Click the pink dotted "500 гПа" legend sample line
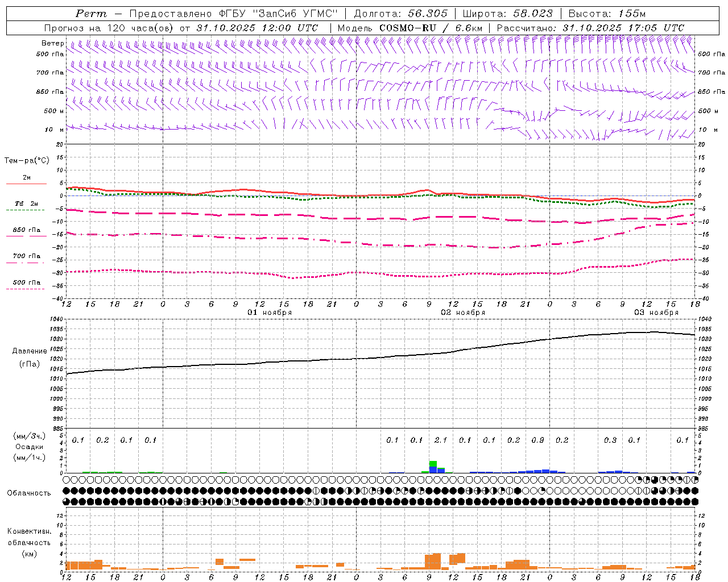 coord(25,289)
